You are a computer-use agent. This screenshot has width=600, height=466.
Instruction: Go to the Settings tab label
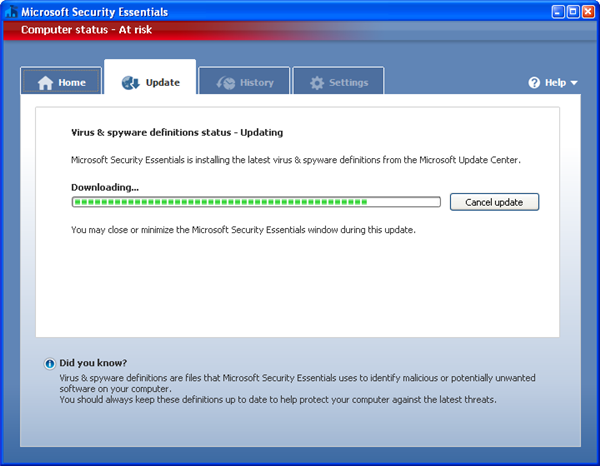(x=349, y=83)
